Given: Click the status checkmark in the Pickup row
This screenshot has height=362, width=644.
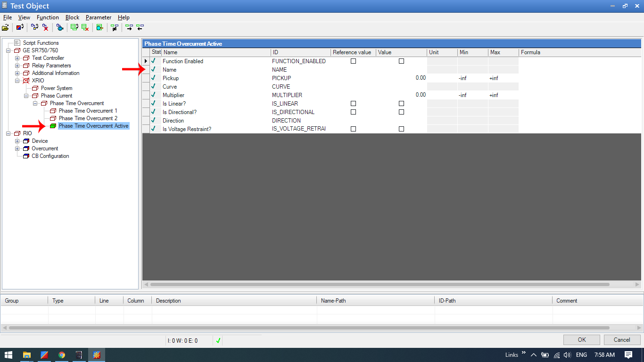Looking at the screenshot, I should pyautogui.click(x=153, y=78).
